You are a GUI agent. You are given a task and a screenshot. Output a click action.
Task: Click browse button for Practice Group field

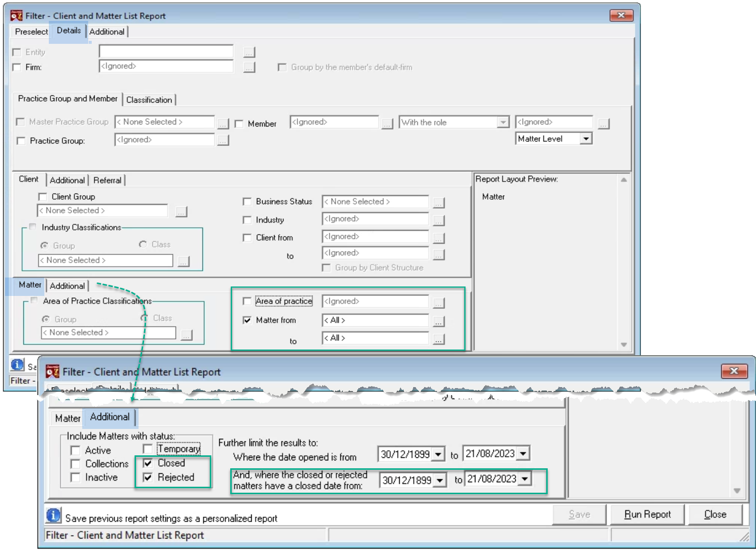(223, 140)
